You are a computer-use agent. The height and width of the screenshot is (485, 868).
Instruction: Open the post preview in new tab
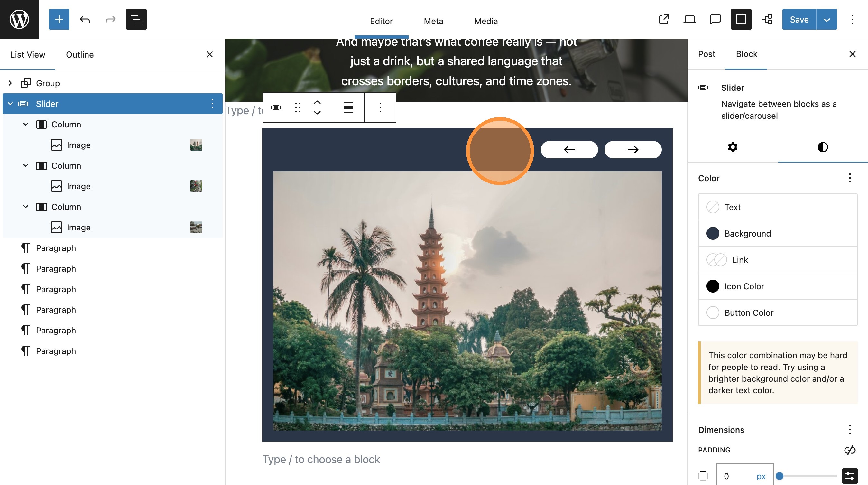pyautogui.click(x=663, y=19)
